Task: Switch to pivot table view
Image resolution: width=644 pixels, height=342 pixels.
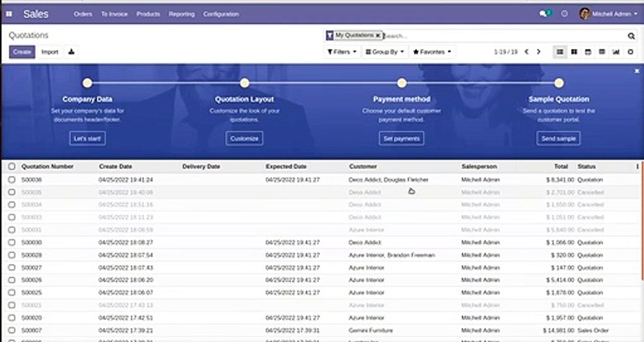Action: pos(602,52)
